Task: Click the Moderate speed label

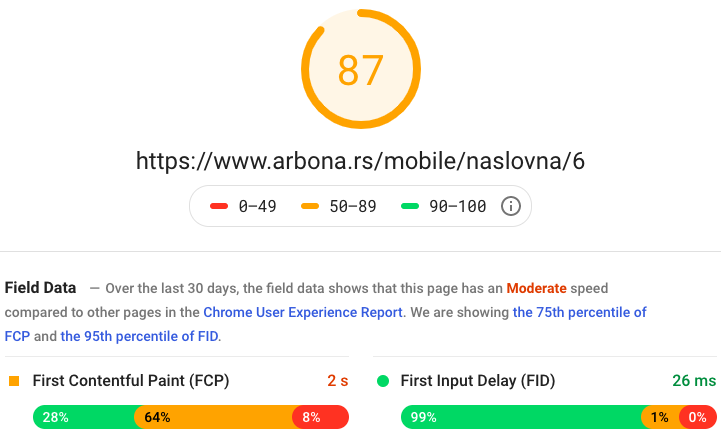Action: click(x=536, y=288)
